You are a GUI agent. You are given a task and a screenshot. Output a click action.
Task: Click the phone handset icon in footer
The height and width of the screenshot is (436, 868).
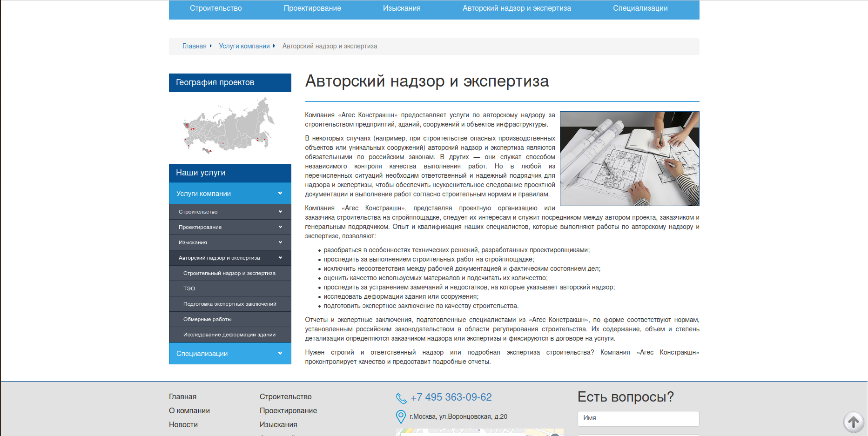coord(401,398)
